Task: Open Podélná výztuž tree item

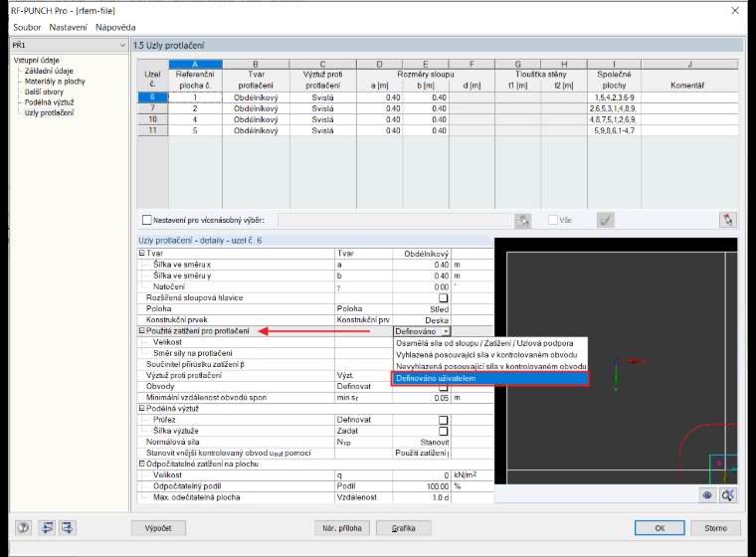Action: [49, 102]
